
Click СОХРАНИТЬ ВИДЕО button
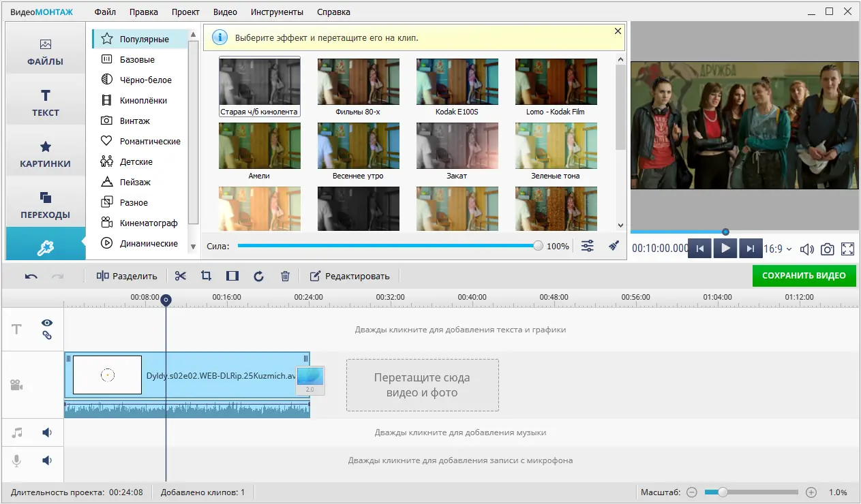coord(804,276)
